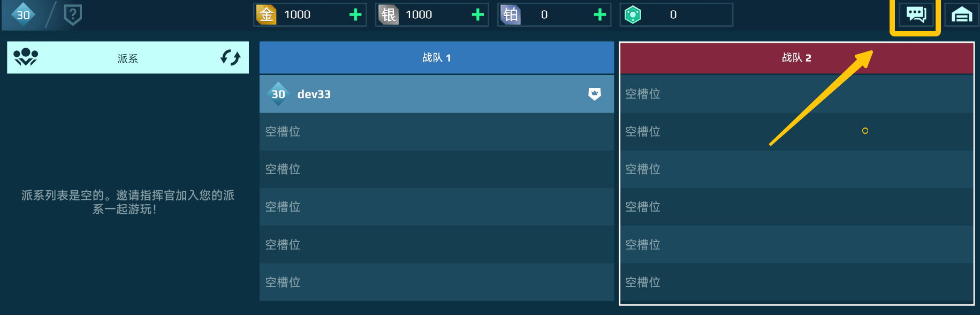Add silver with the green plus

[x=477, y=14]
